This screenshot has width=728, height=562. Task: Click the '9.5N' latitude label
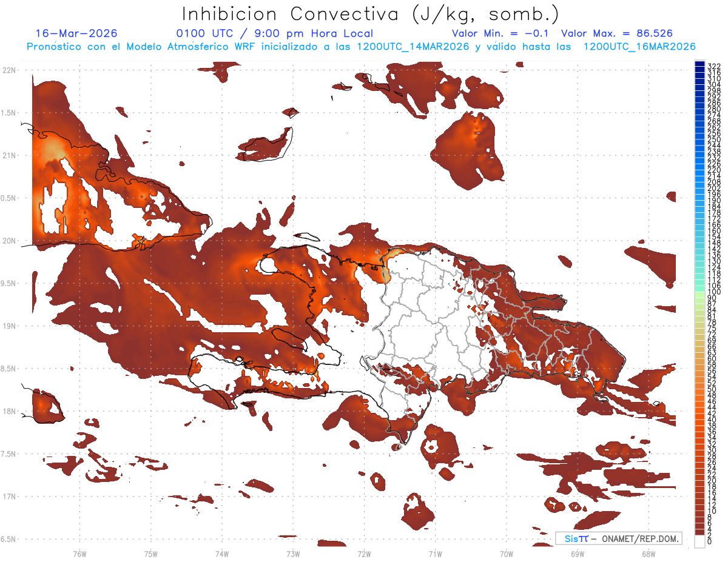click(x=8, y=284)
